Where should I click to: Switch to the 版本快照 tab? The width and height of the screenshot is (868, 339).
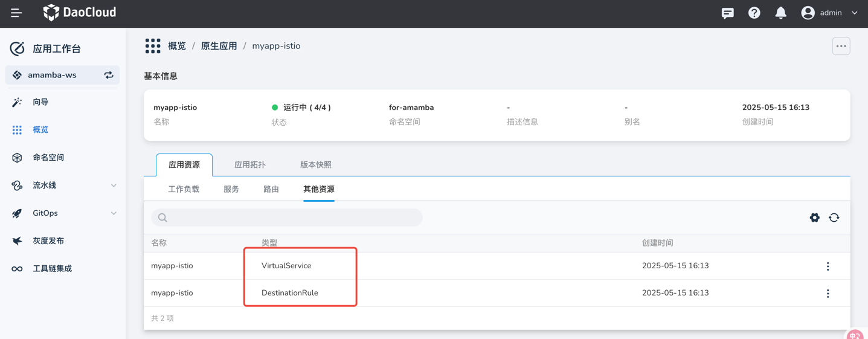315,165
